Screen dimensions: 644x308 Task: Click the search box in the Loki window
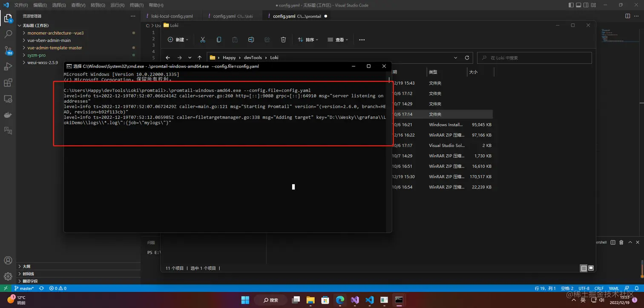tap(535, 58)
